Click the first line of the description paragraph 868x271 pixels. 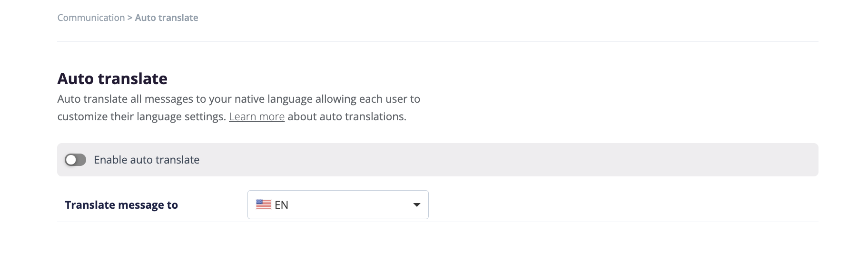(238, 99)
